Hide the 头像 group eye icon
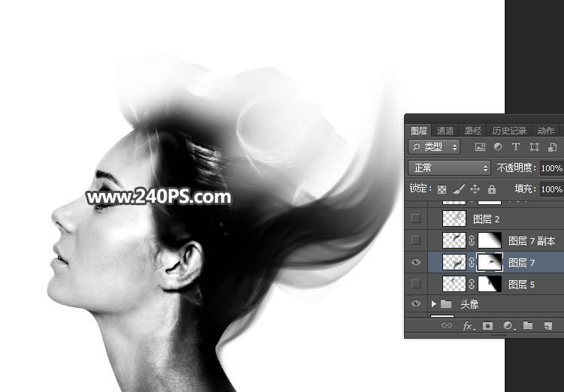The width and height of the screenshot is (564, 392). 416,303
